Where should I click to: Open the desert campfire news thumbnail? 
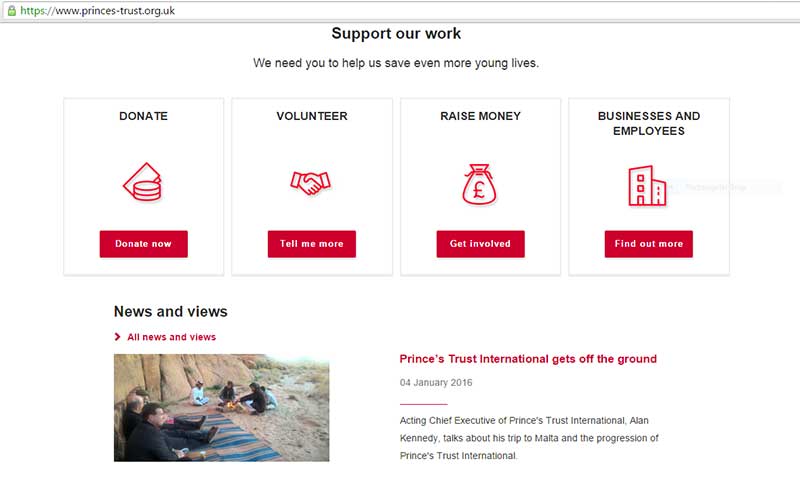tap(221, 408)
